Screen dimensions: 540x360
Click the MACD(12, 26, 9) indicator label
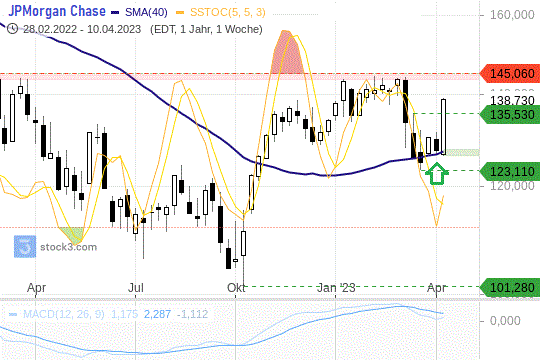coord(63,314)
